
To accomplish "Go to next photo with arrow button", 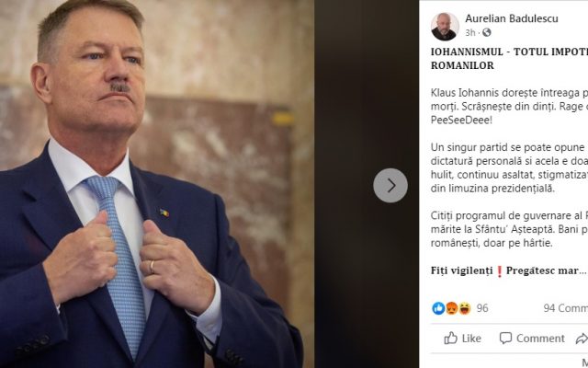I will point(390,186).
